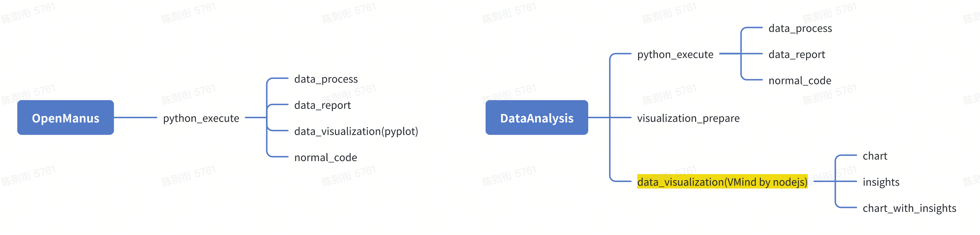Click normal_code node under OpenManus
The image size is (980, 235).
(326, 157)
